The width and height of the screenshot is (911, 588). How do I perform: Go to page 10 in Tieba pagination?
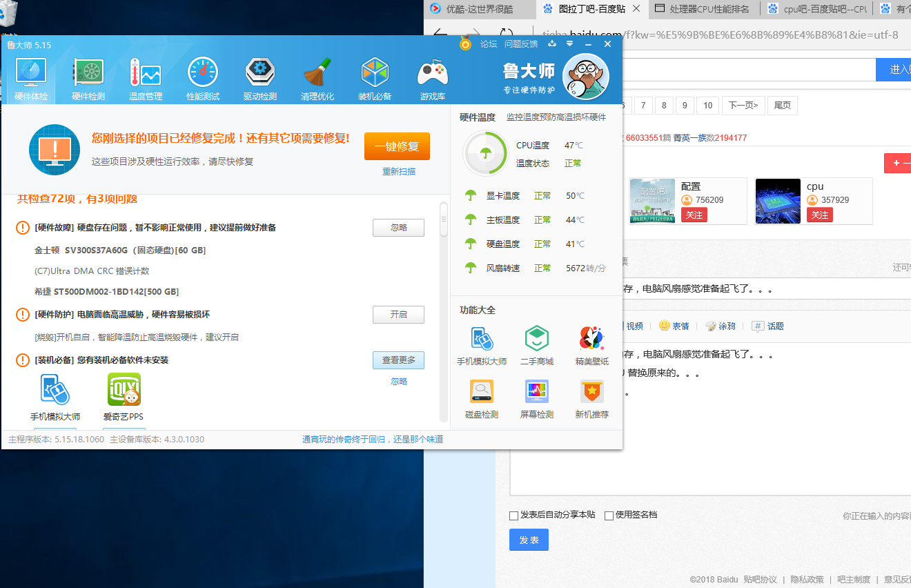708,106
